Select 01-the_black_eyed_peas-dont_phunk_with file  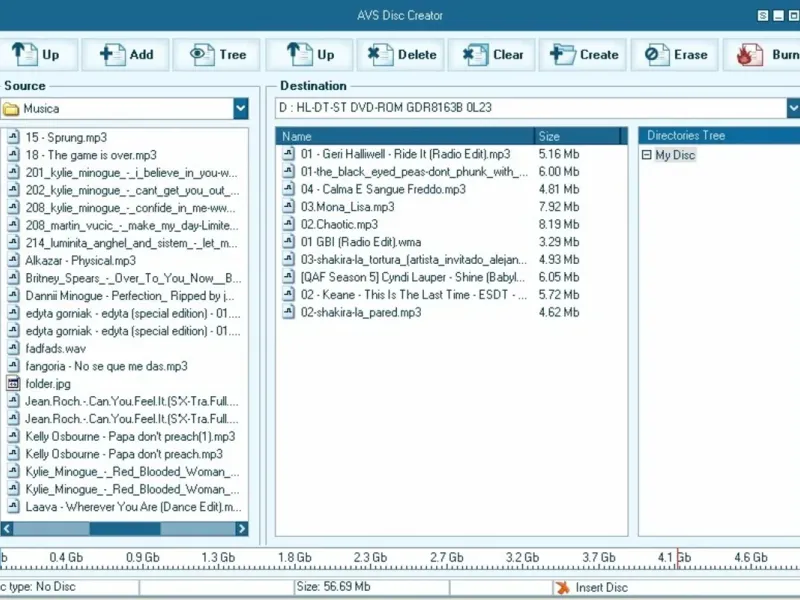[x=414, y=171]
